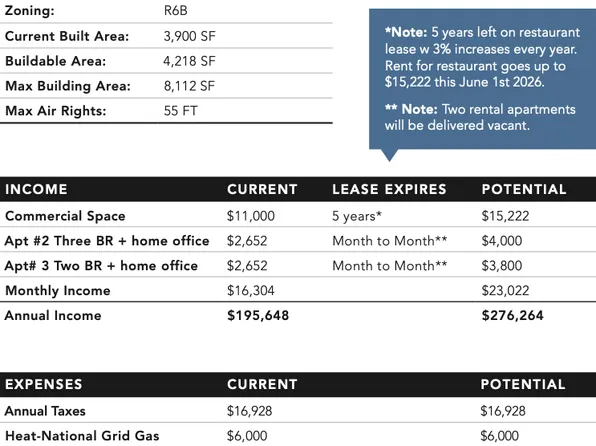The width and height of the screenshot is (596, 446).
Task: Click the Max Air Rights 55 FT value
Action: tap(181, 111)
